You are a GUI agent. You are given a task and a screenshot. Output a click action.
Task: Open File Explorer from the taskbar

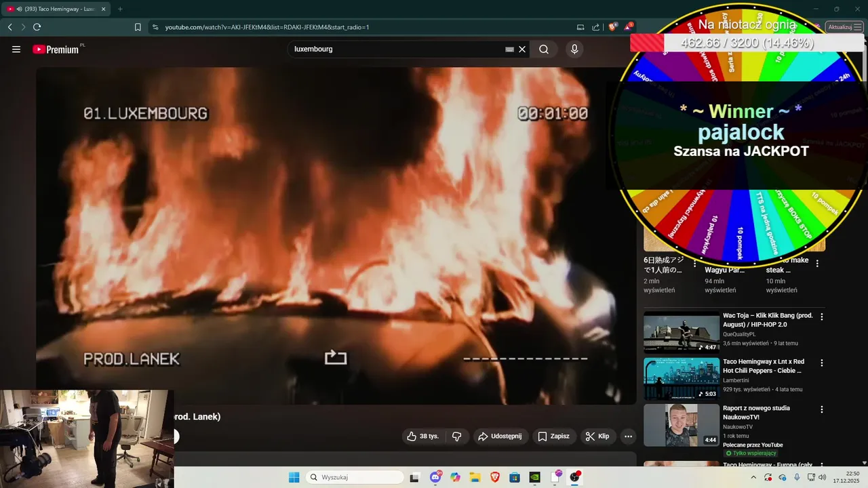475,477
